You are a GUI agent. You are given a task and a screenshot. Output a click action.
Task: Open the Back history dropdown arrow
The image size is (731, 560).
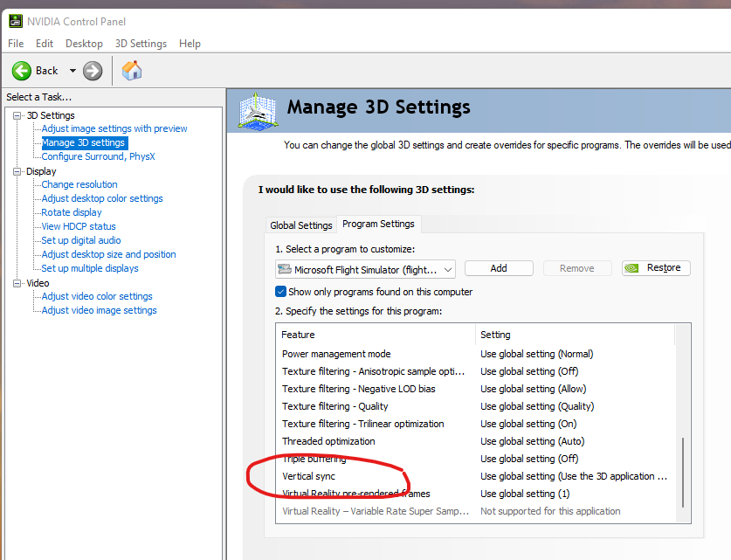(x=72, y=71)
